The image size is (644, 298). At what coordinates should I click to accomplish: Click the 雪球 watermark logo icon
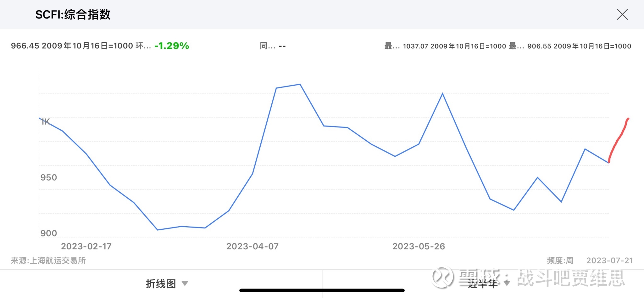tap(443, 277)
